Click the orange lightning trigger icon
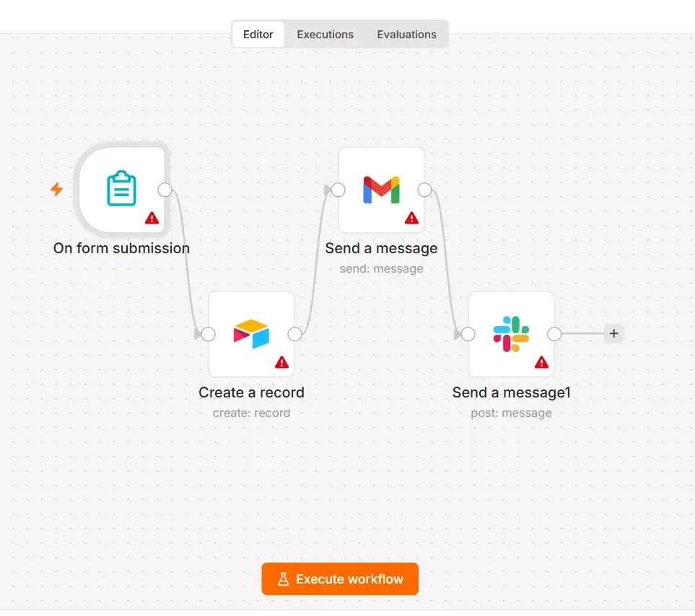This screenshot has width=695, height=616. 57,189
